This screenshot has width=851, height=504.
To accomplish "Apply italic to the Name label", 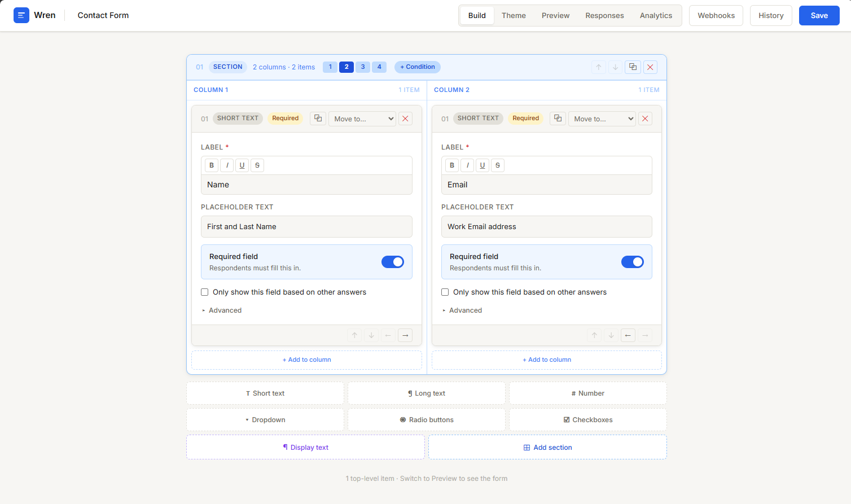I will [227, 165].
